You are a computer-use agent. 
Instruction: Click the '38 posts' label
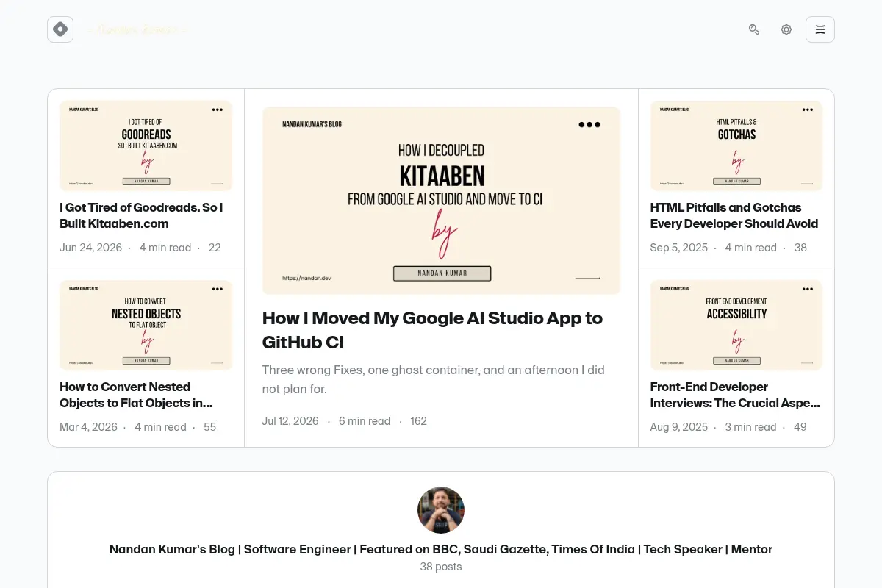tap(441, 567)
